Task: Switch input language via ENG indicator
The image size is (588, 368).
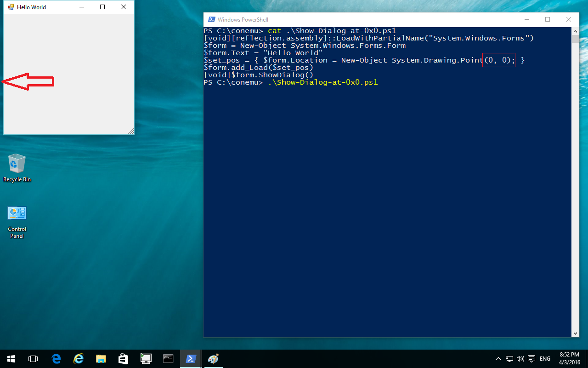Action: (x=545, y=359)
